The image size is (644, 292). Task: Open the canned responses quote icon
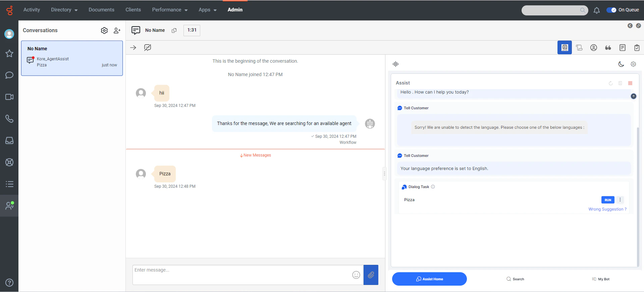(608, 48)
